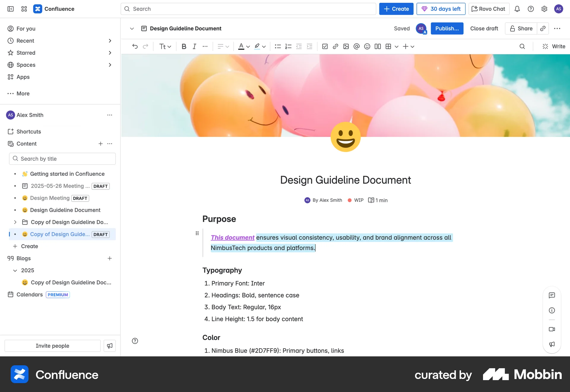Image resolution: width=570 pixels, height=392 pixels.
Task: Insert an image using the toolbar
Action: [x=346, y=46]
